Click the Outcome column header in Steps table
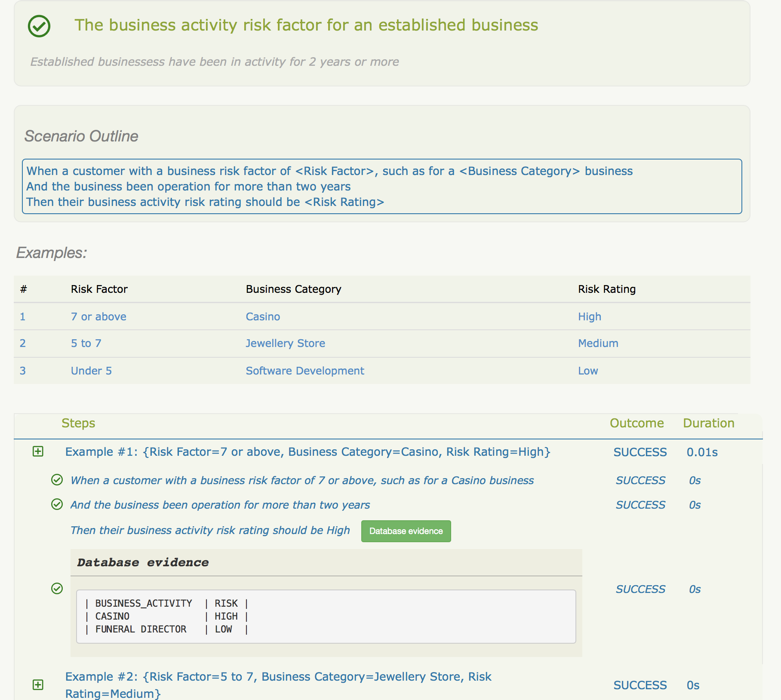Screen dimensions: 781x700 [x=636, y=423]
